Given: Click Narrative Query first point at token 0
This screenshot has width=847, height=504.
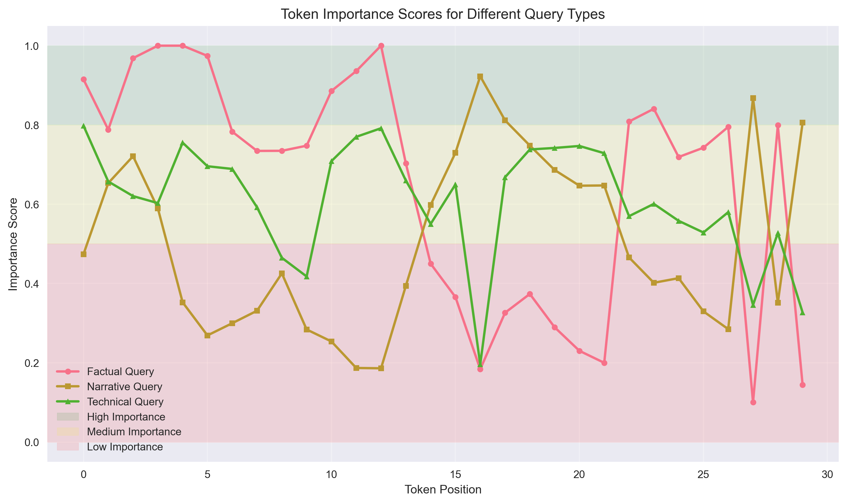Looking at the screenshot, I should point(84,254).
